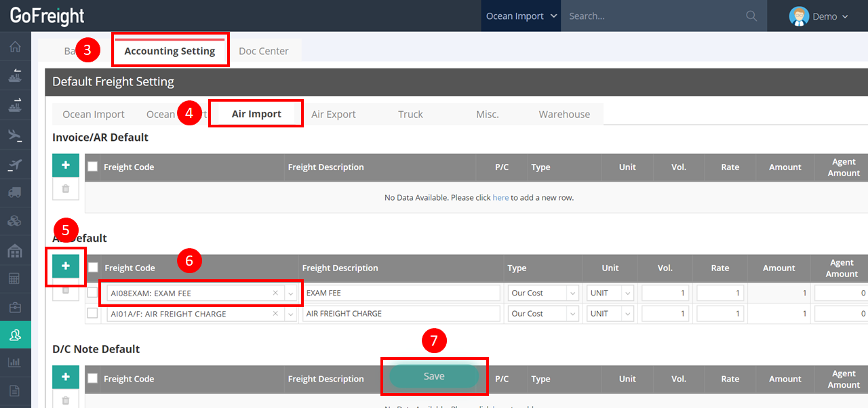Open the Air Export tab in Default Freight Setting

point(334,114)
